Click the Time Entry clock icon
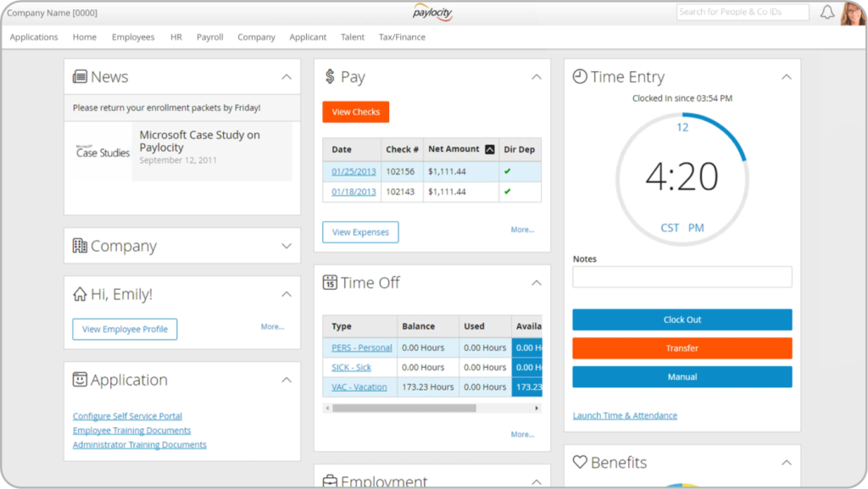This screenshot has height=489, width=868. tap(580, 77)
